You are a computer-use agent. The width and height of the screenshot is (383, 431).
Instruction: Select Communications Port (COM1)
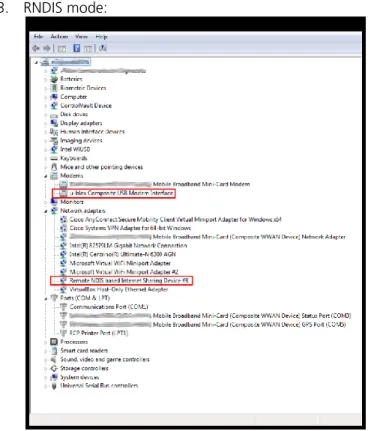pyautogui.click(x=109, y=307)
